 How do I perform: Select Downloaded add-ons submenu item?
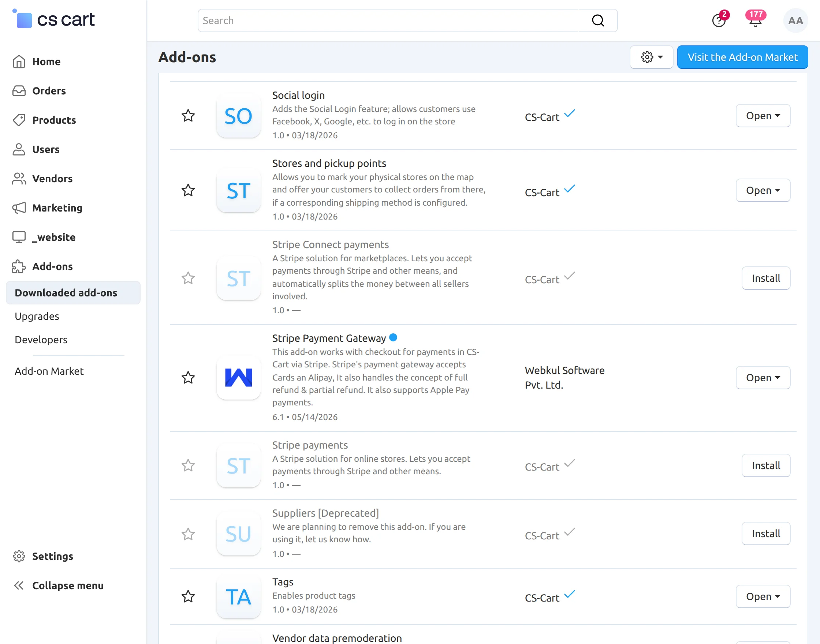(73, 293)
